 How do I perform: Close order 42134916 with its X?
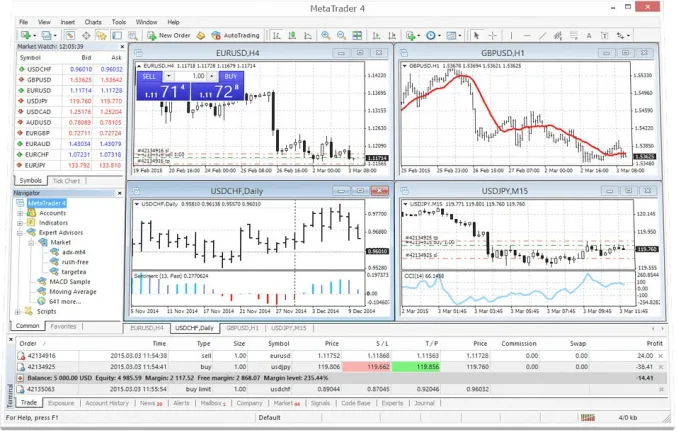pos(660,356)
